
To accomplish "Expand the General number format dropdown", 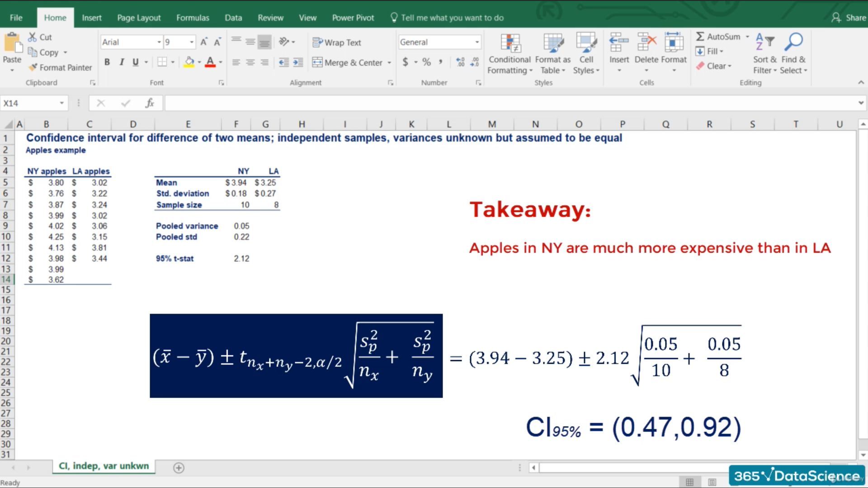I will [477, 42].
